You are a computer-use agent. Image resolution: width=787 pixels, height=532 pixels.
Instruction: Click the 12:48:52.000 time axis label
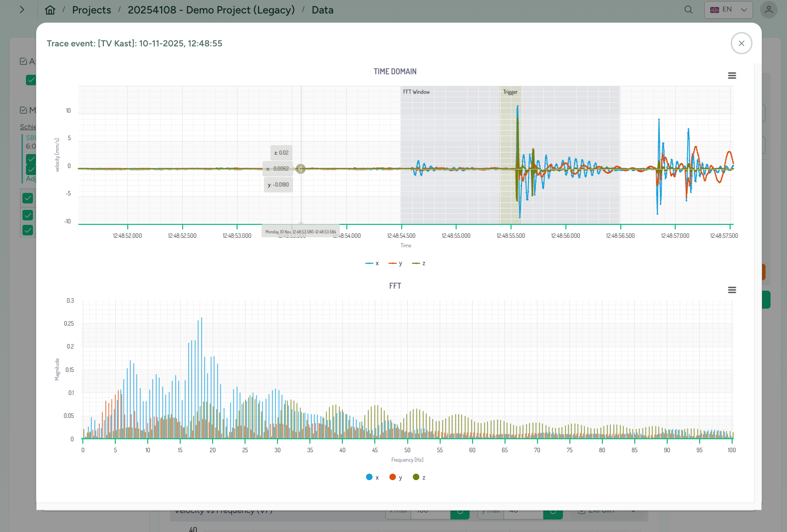[127, 236]
